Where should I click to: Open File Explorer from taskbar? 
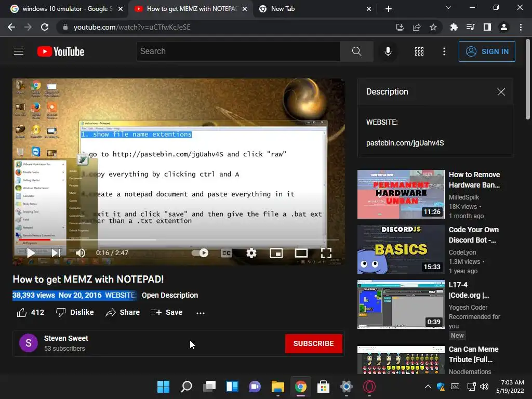(277, 387)
